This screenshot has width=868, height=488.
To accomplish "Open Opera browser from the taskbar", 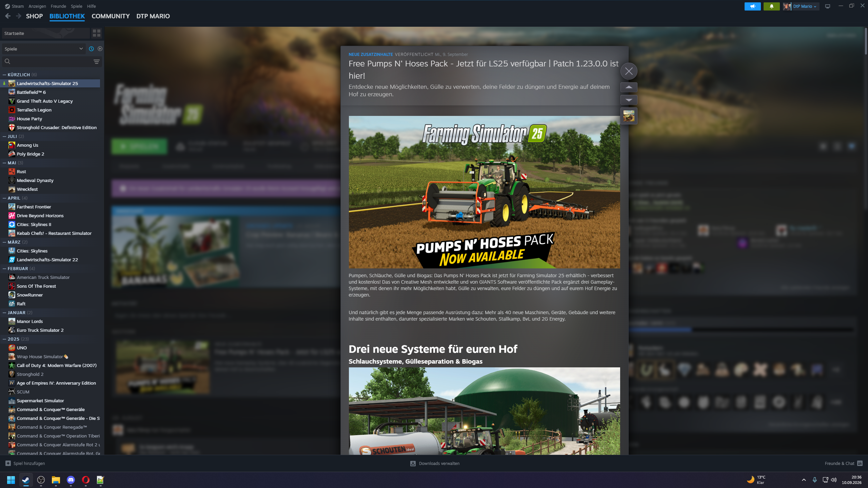I will coord(86,480).
